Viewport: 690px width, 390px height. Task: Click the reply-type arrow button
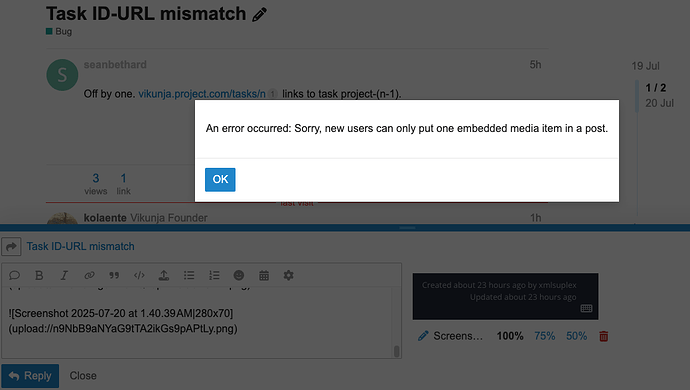[11, 247]
